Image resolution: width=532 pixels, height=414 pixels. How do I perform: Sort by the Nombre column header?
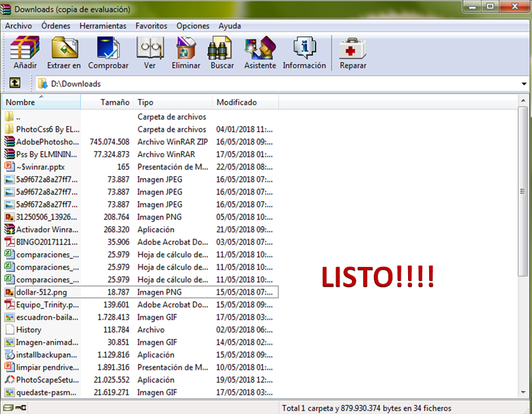[42, 102]
